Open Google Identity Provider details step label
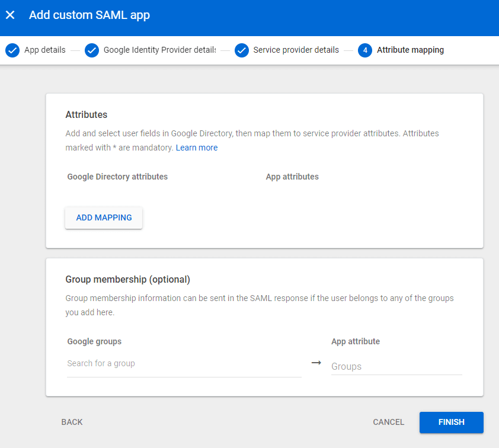 point(159,50)
